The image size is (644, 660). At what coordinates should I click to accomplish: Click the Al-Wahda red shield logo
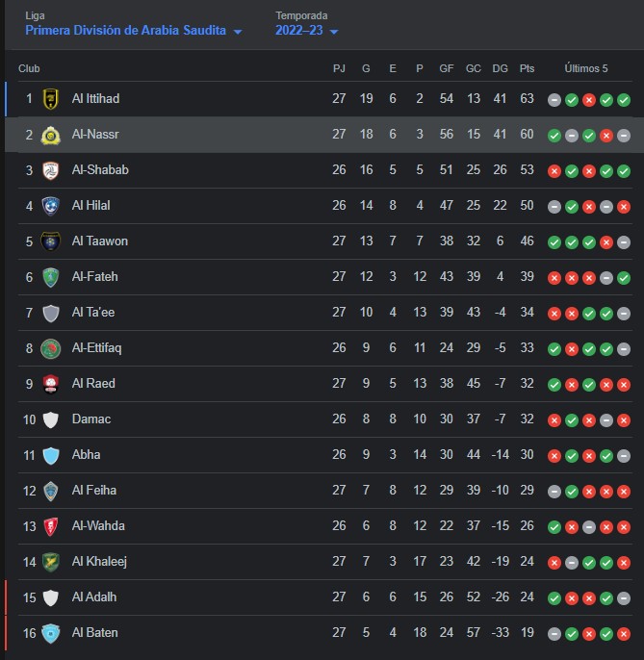click(51, 526)
